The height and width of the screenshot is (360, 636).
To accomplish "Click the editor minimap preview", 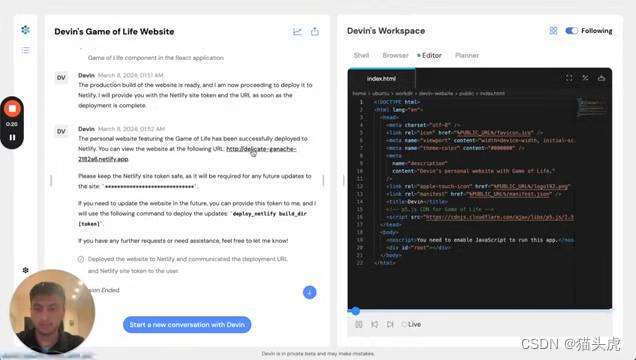I will (593, 107).
